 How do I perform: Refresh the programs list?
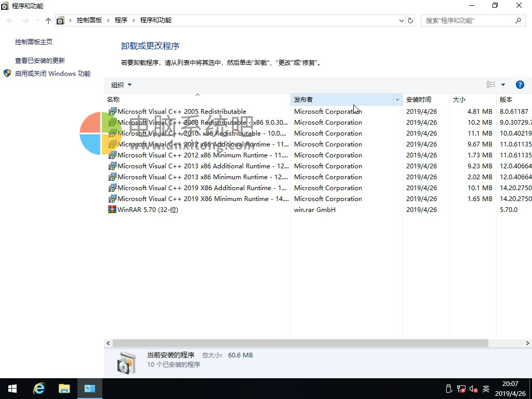click(x=410, y=21)
